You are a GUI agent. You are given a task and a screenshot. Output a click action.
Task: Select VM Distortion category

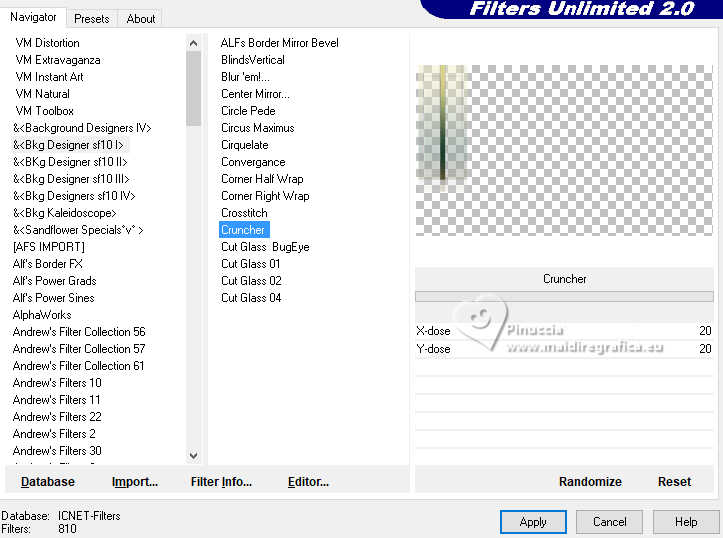pos(47,43)
